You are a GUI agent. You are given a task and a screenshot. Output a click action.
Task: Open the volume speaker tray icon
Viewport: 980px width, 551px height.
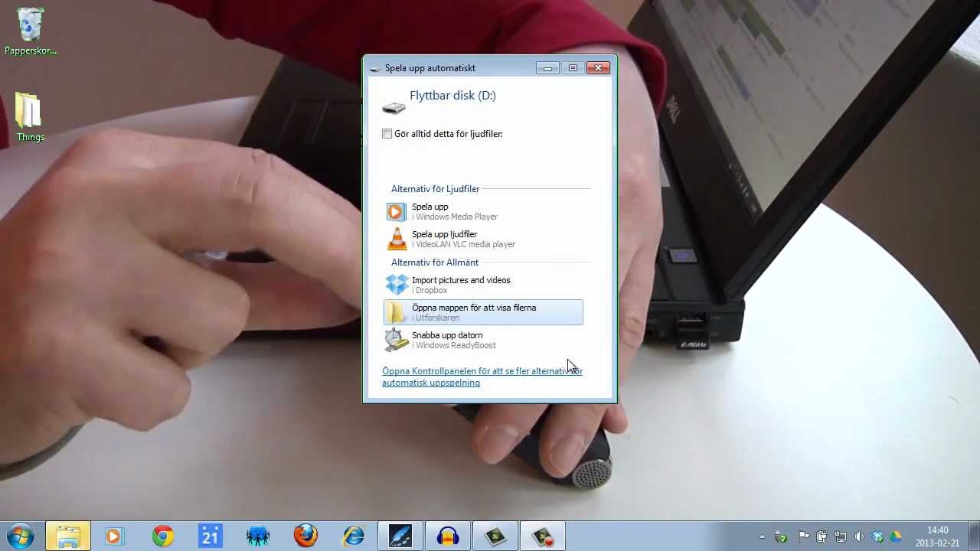pos(859,536)
